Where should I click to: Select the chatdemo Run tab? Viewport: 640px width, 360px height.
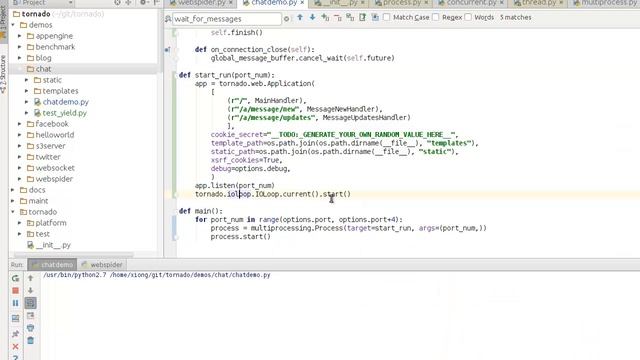coord(52,264)
